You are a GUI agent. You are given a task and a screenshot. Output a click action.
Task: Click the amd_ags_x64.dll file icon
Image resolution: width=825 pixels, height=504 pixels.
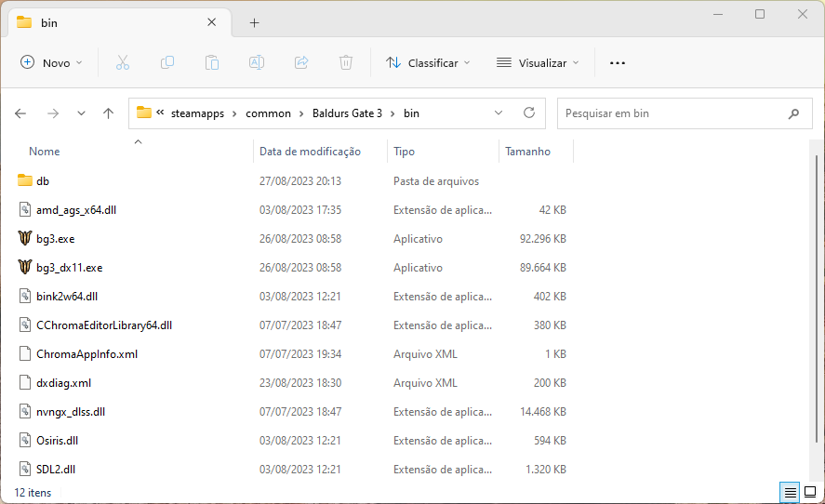(x=25, y=209)
